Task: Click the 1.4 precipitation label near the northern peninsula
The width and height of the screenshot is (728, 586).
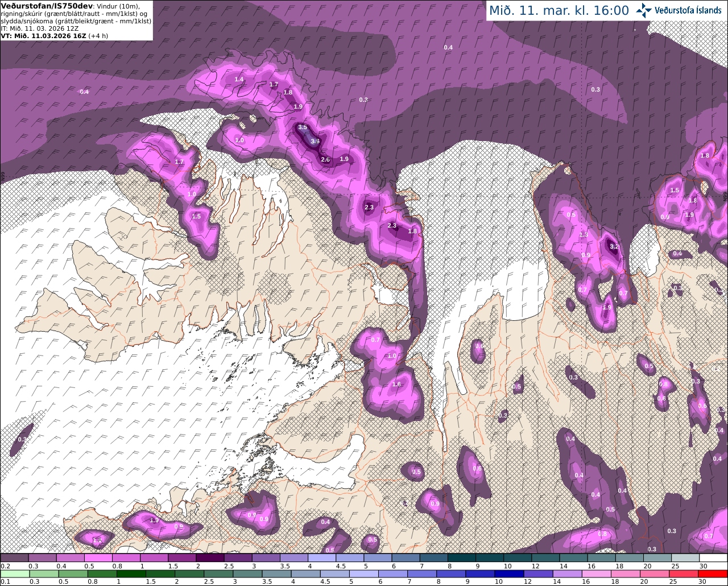Action: (239, 79)
